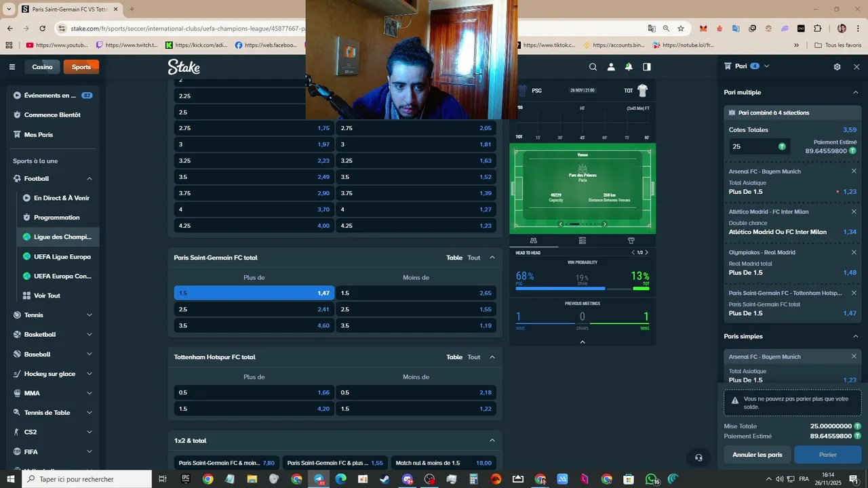Remove PSG - Tottenham selection from multi-bet
The image size is (868, 488).
854,293
